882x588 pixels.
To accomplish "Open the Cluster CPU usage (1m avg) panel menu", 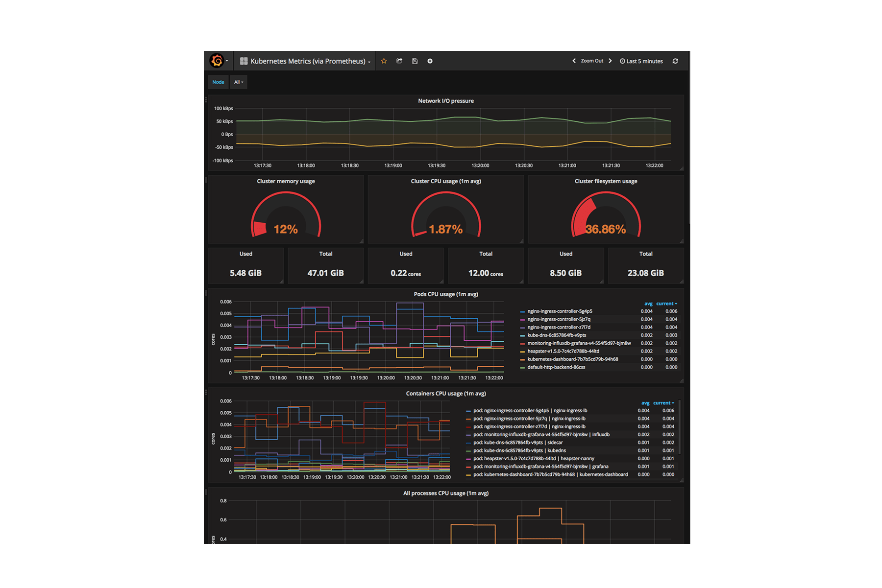I will tap(446, 181).
